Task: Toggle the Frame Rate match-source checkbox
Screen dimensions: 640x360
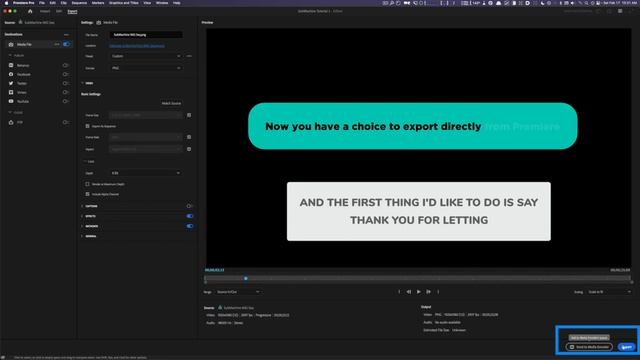Action: [x=189, y=137]
